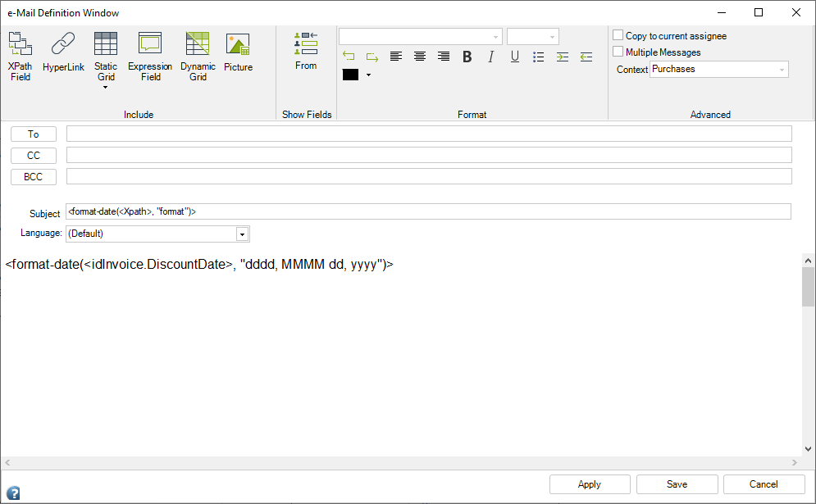Image resolution: width=816 pixels, height=504 pixels.
Task: Click the Cancel button
Action: tap(764, 484)
